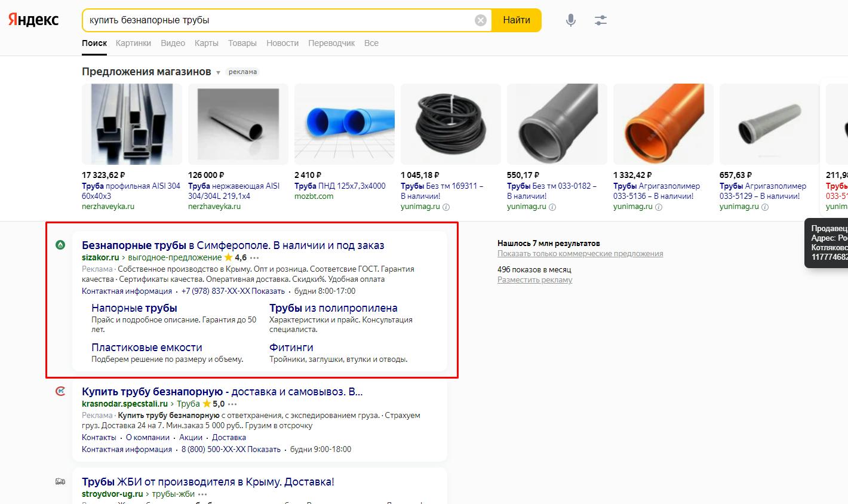Click Показать только коммерческие предложения

(580, 254)
